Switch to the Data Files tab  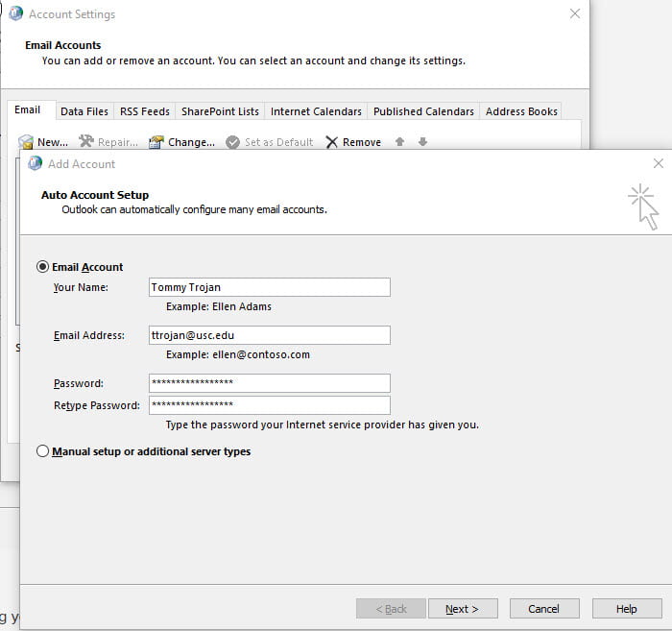[x=84, y=111]
